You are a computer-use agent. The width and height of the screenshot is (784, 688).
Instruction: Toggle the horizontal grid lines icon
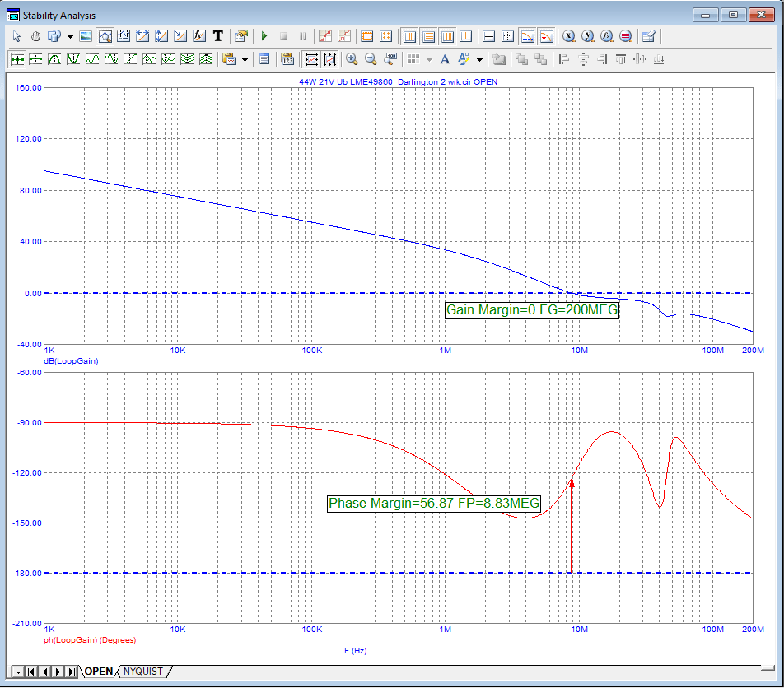coord(428,36)
